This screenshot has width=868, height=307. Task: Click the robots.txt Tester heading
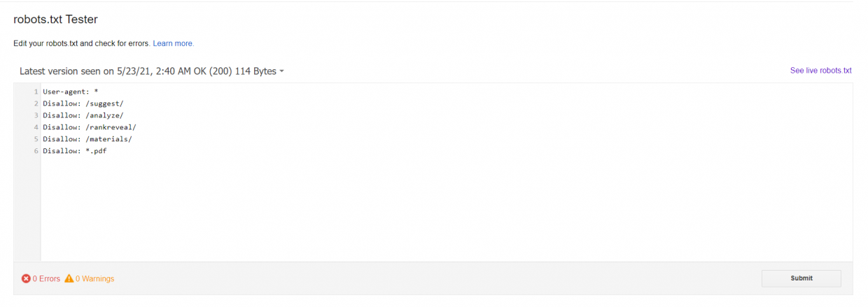55,20
